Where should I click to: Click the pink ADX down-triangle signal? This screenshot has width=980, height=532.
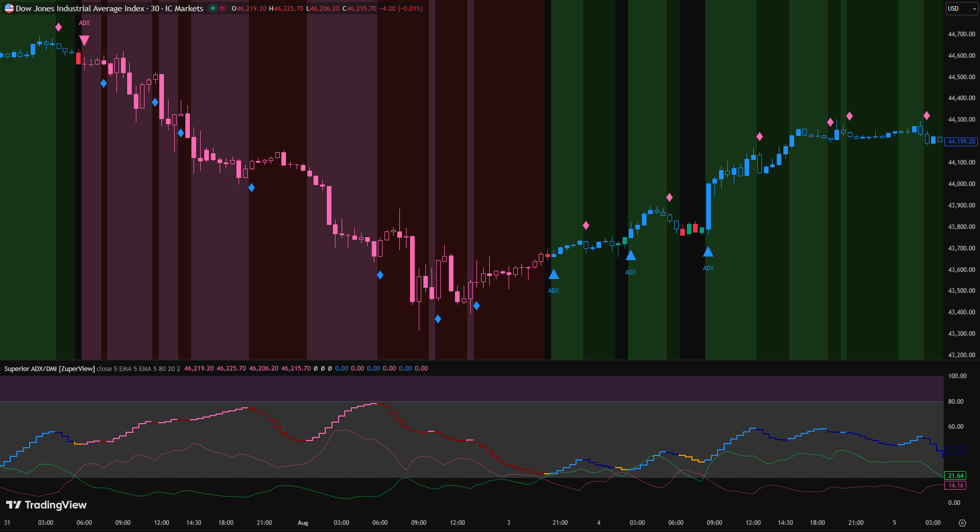(84, 40)
